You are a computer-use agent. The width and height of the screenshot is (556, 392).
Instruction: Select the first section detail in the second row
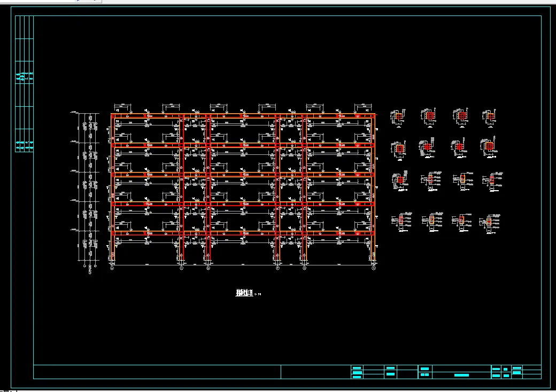(x=399, y=150)
